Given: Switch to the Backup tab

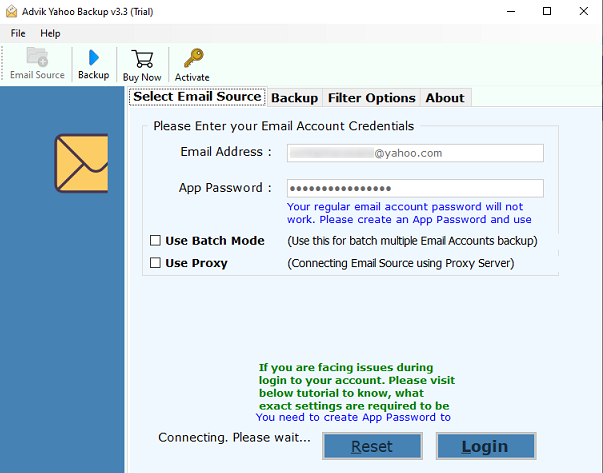Looking at the screenshot, I should pyautogui.click(x=295, y=98).
